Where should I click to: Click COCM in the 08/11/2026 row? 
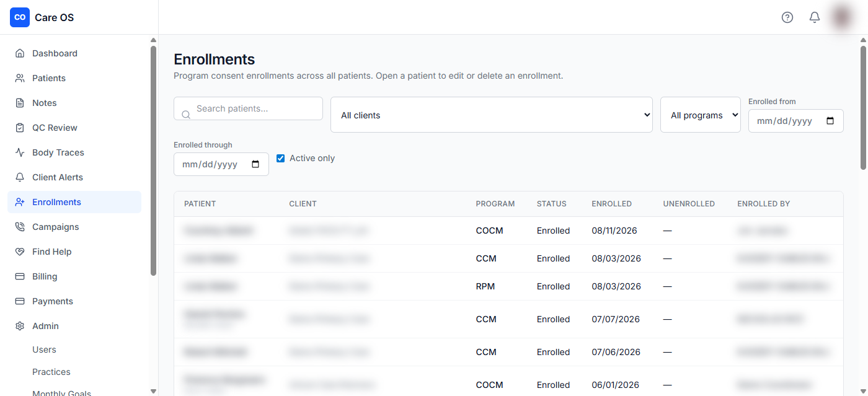(x=490, y=231)
